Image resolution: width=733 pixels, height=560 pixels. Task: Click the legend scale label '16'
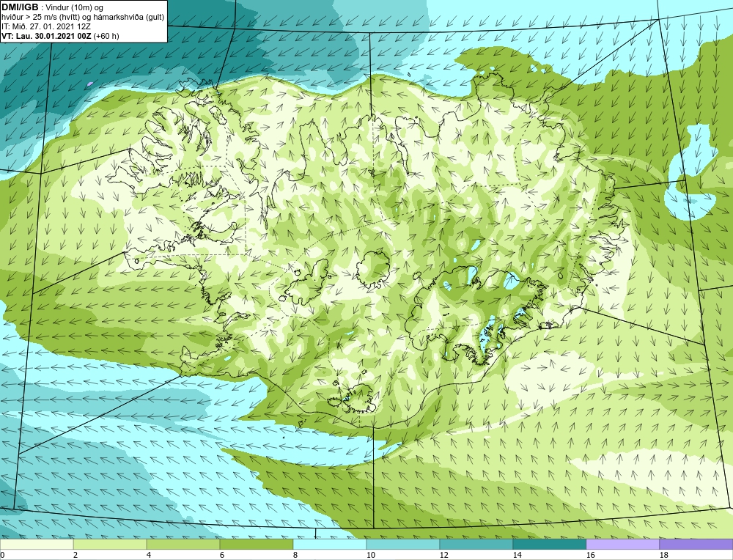click(x=591, y=555)
